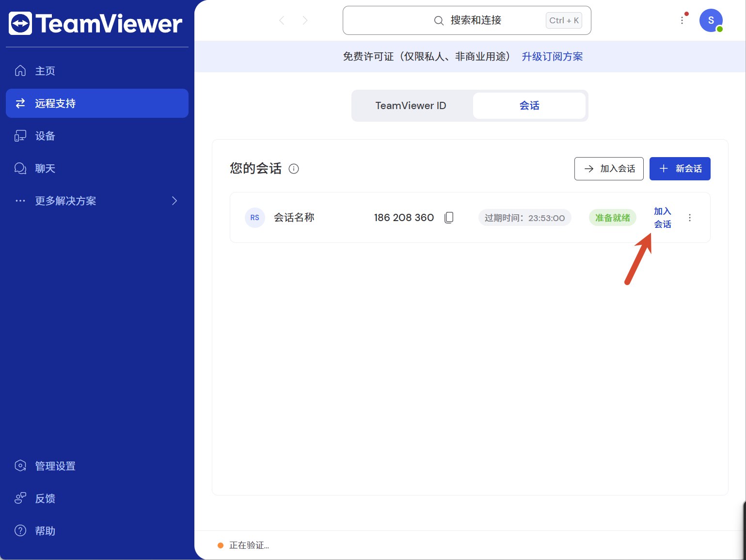Click session code 186 208 360
The image size is (746, 560).
(x=404, y=218)
